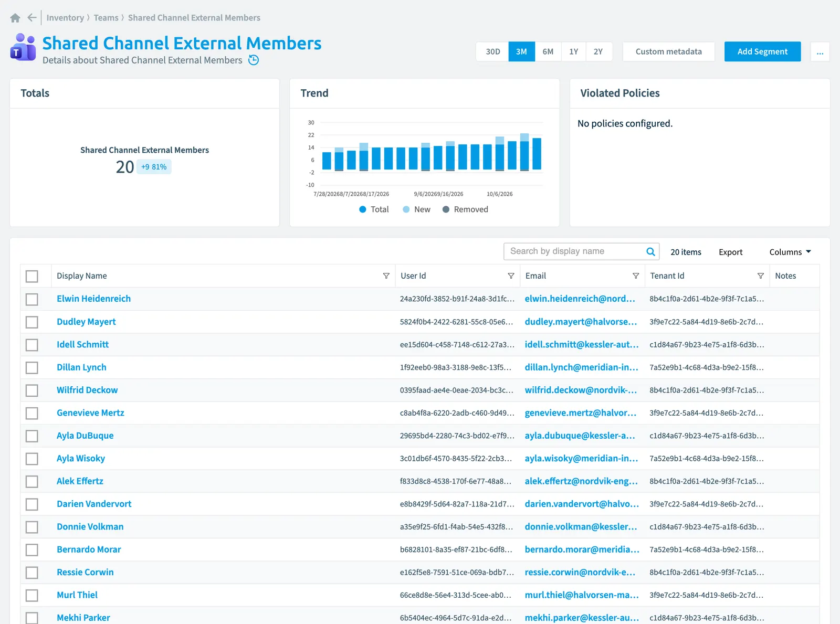Choose the 2Y time range
Viewport: 840px width, 624px height.
(598, 52)
